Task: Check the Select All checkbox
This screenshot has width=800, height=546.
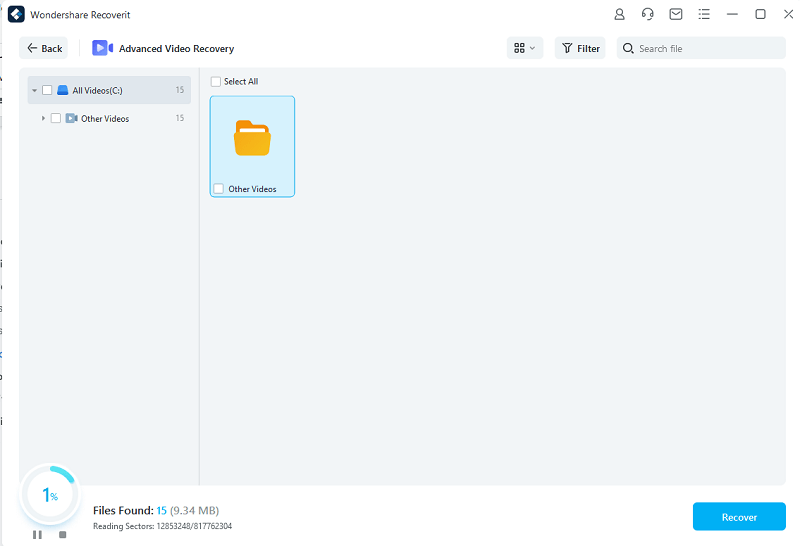Action: click(216, 82)
